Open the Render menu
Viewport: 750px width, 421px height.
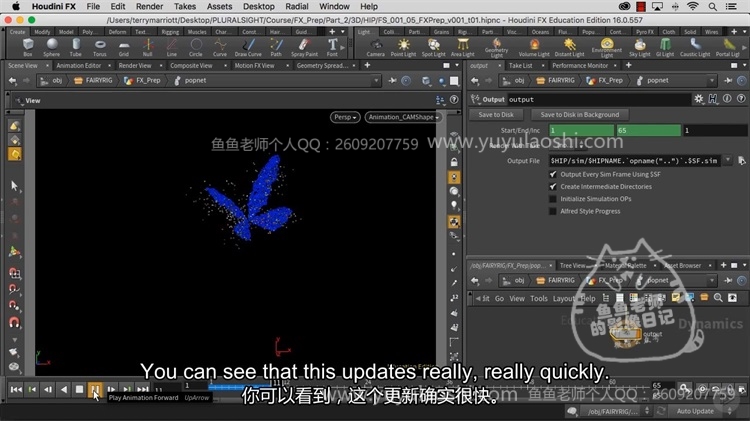coord(149,6)
